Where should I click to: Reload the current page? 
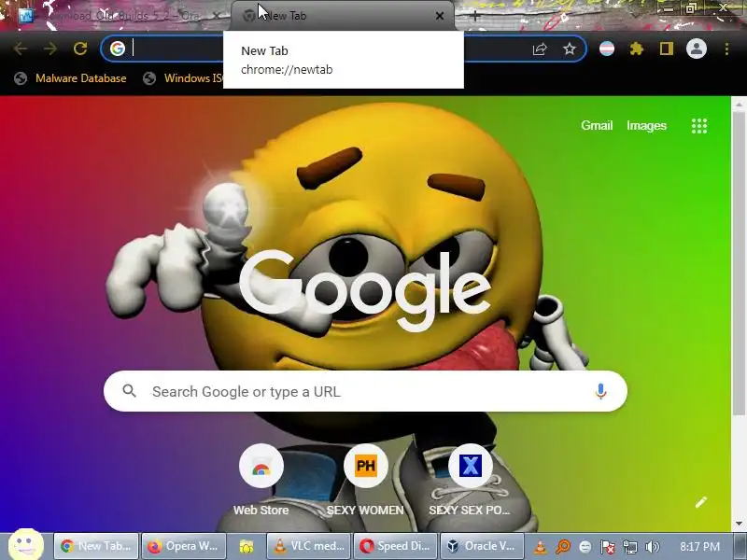[x=80, y=49]
